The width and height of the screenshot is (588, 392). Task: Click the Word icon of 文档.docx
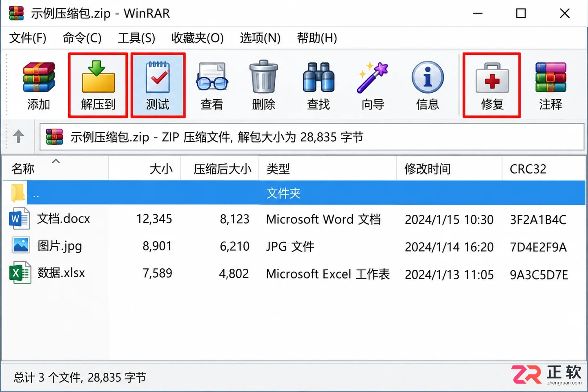[19, 219]
